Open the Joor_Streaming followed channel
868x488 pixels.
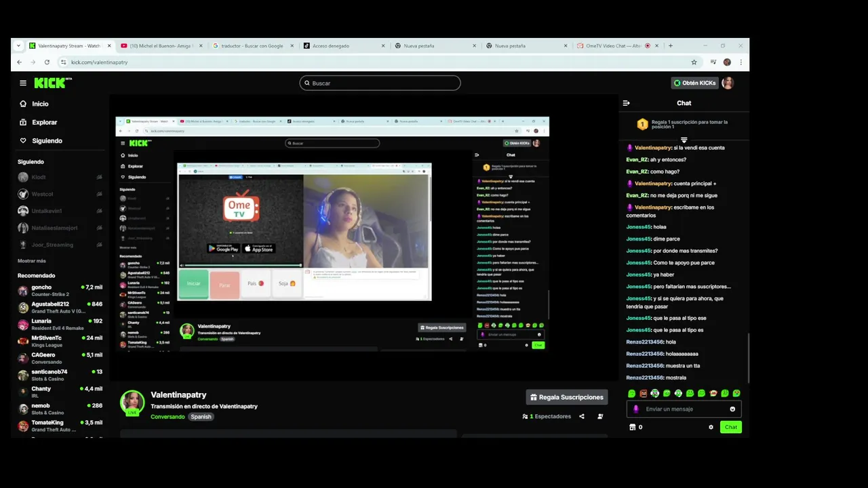pyautogui.click(x=60, y=245)
